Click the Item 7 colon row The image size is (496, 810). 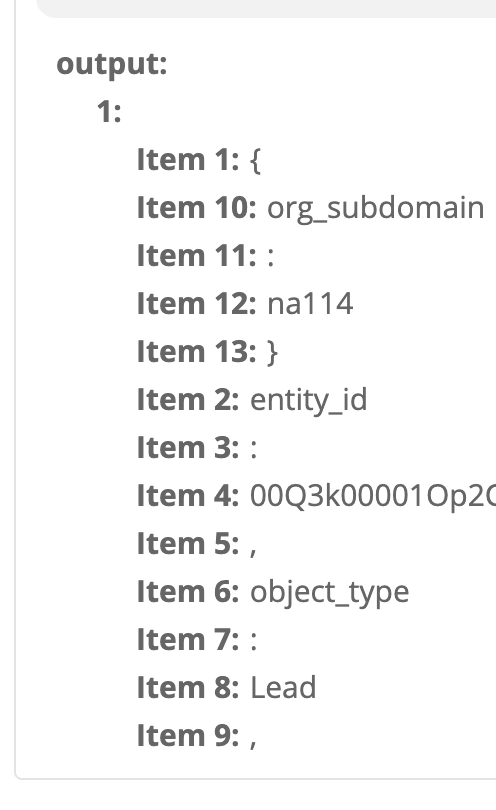point(197,640)
